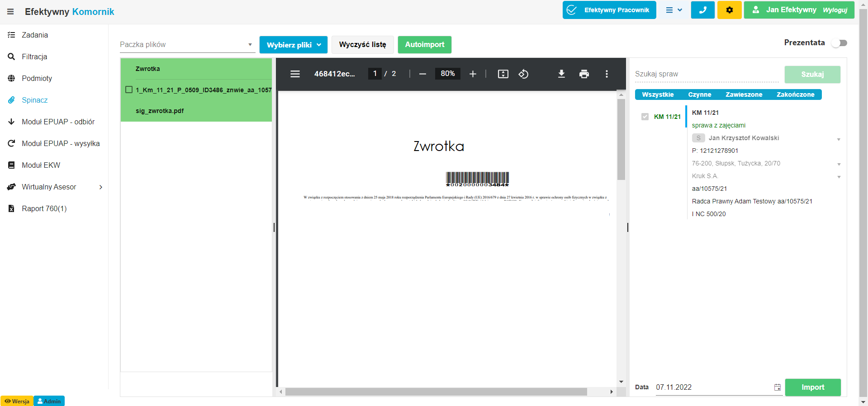868x406 pixels.
Task: Click PDF vertical scrollbar thumb
Action: [621, 140]
